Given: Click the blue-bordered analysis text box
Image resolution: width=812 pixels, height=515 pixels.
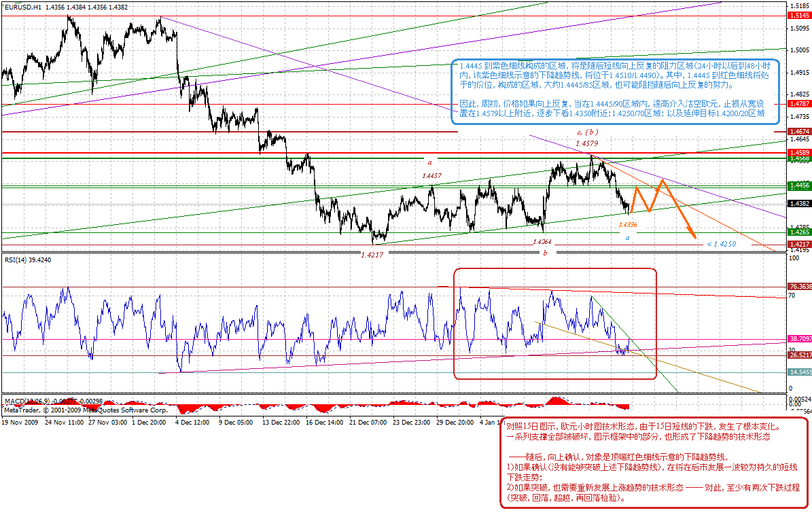Looking at the screenshot, I should 615,92.
